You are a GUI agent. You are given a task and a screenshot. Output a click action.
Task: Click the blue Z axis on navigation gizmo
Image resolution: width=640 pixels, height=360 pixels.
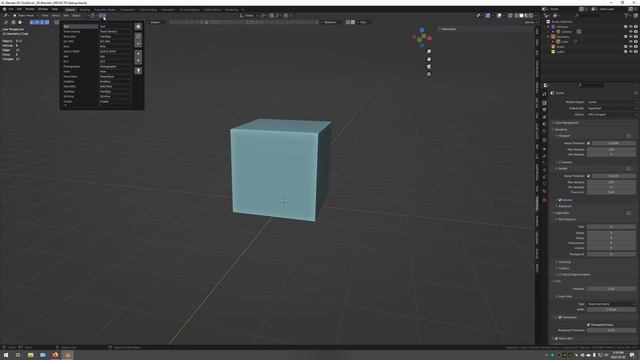pos(422,30)
